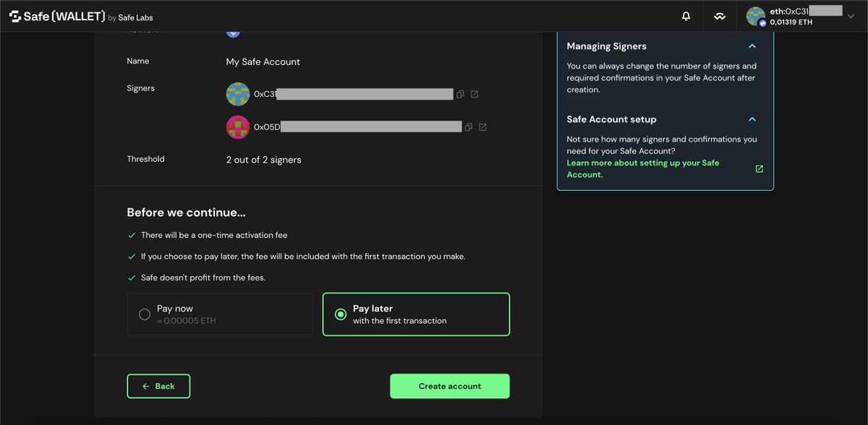868x425 pixels.
Task: Go Back to previous step
Action: tap(158, 386)
